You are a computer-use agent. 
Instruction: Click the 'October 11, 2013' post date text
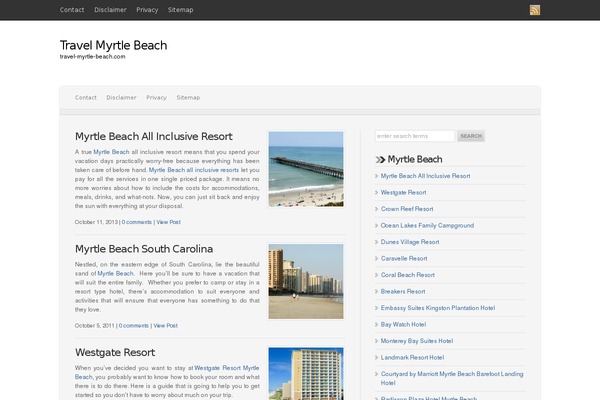click(x=96, y=222)
